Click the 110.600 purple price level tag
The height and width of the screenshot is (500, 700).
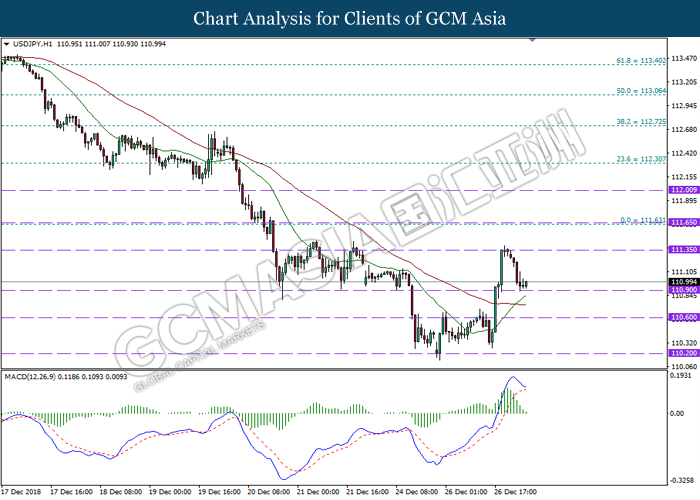click(684, 317)
